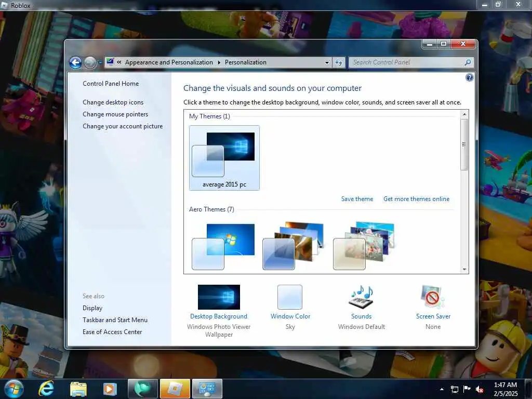Select the Architecture Aero theme thumbnail

[293, 246]
